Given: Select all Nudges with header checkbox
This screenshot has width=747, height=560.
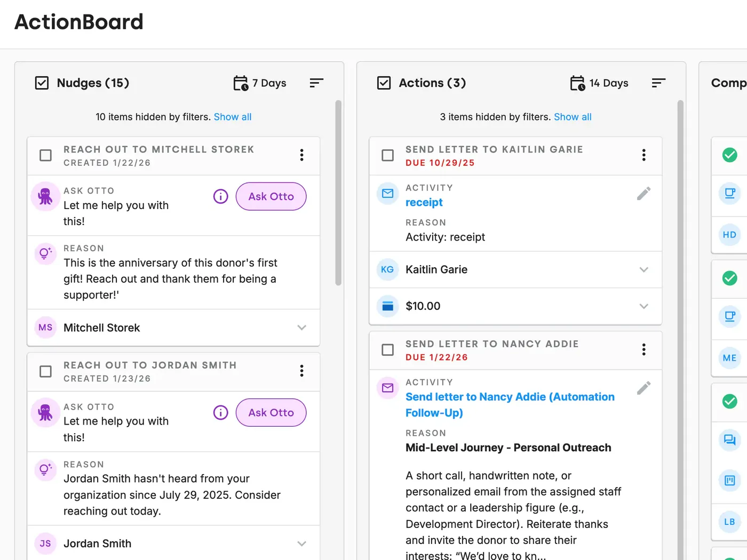Looking at the screenshot, I should [42, 83].
